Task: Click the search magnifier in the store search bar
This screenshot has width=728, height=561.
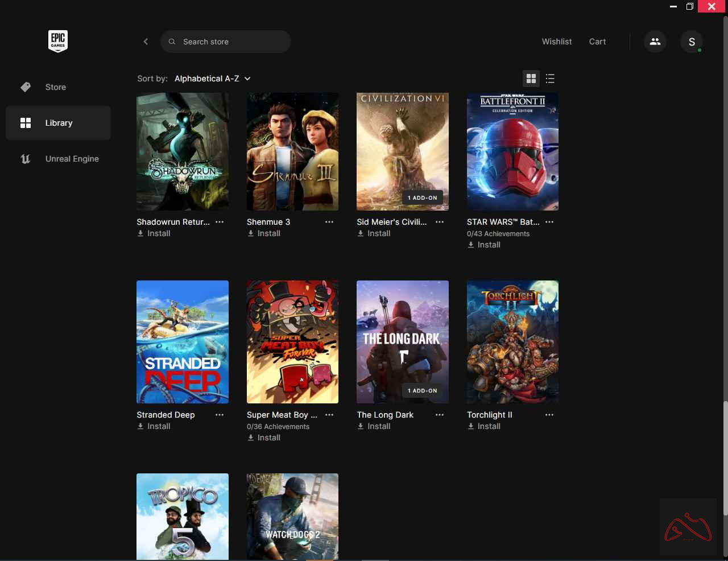Action: pyautogui.click(x=171, y=41)
